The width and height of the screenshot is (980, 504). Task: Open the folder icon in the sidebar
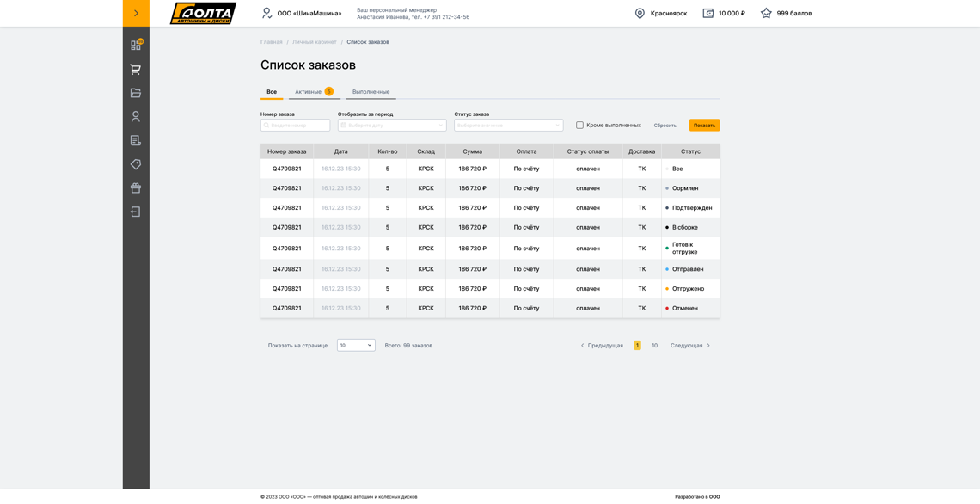click(136, 93)
